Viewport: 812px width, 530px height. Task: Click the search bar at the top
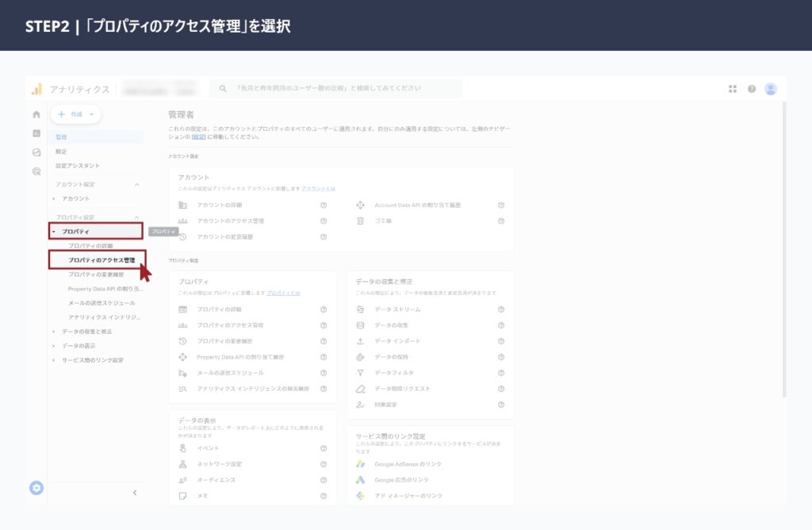(x=341, y=89)
